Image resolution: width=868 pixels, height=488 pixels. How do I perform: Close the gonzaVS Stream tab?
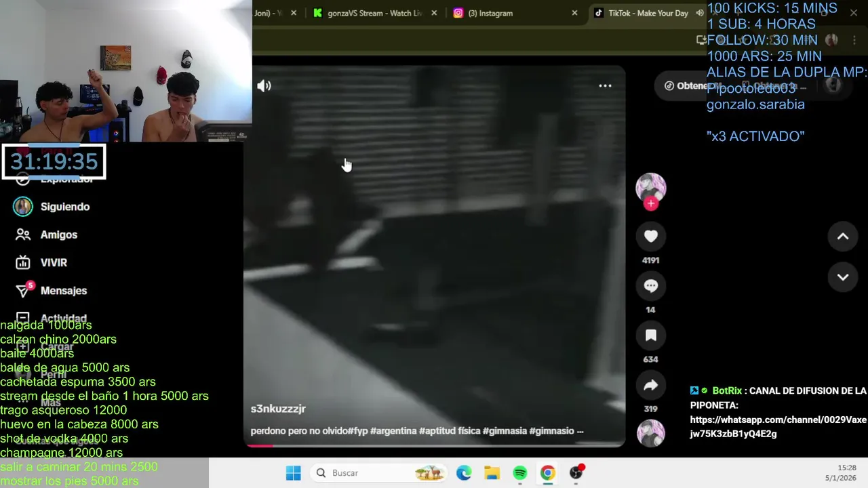pos(434,13)
